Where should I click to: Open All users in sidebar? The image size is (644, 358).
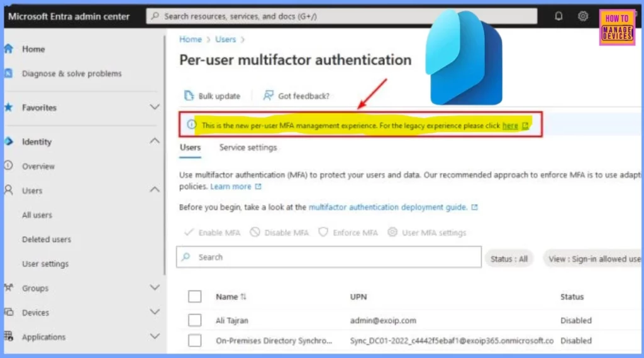coord(37,215)
